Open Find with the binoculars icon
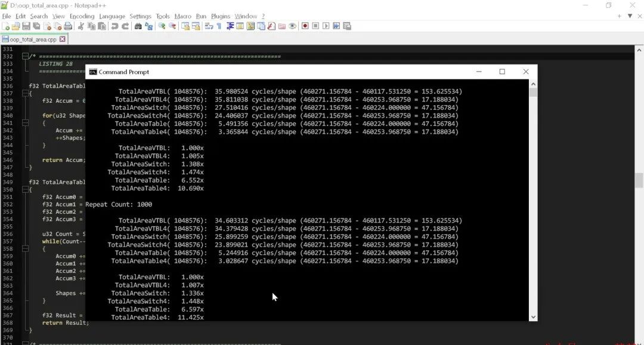 click(x=138, y=26)
